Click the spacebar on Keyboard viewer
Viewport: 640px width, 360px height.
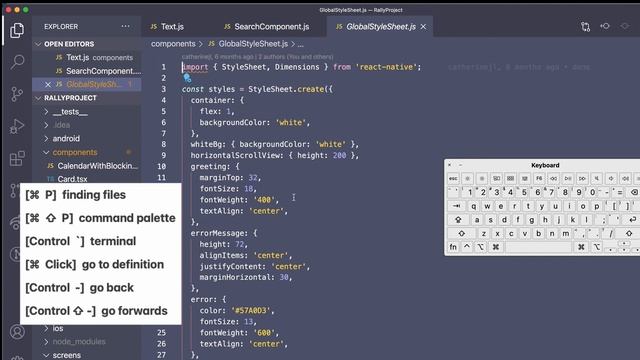pos(538,247)
